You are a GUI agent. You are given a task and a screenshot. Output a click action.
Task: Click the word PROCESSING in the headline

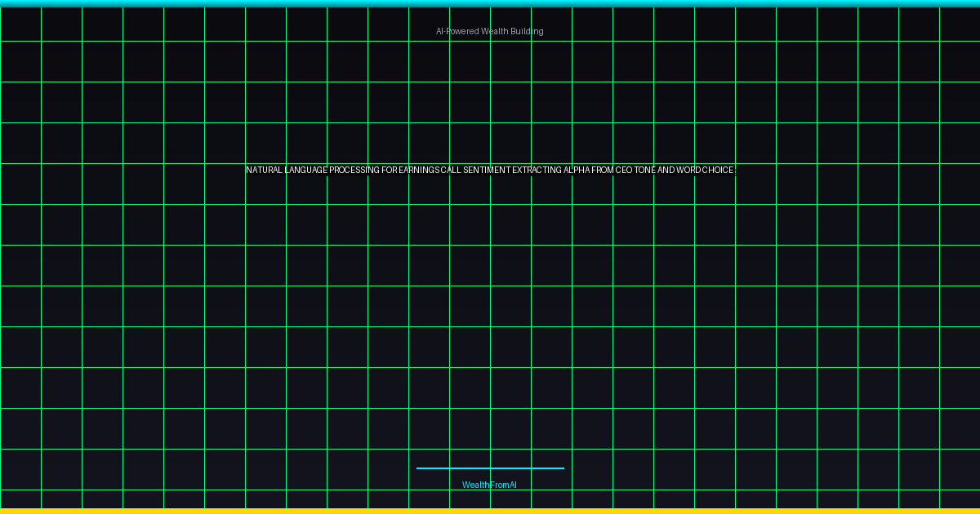coord(354,171)
